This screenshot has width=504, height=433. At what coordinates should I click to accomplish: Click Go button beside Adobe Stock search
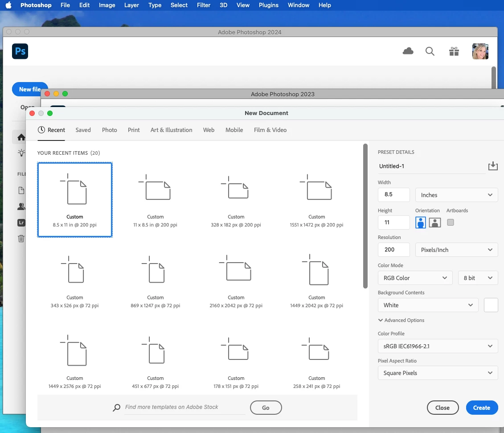[266, 408]
